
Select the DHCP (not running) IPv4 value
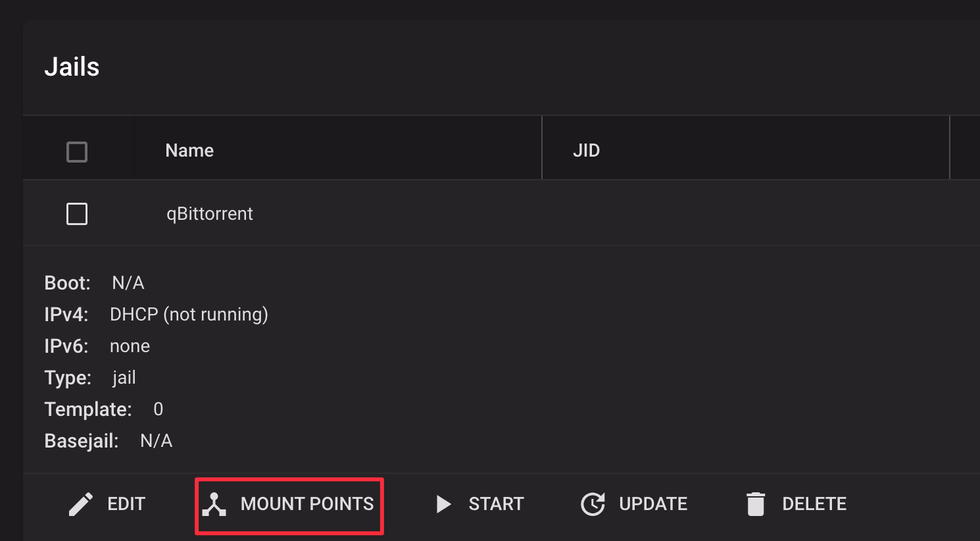click(189, 315)
